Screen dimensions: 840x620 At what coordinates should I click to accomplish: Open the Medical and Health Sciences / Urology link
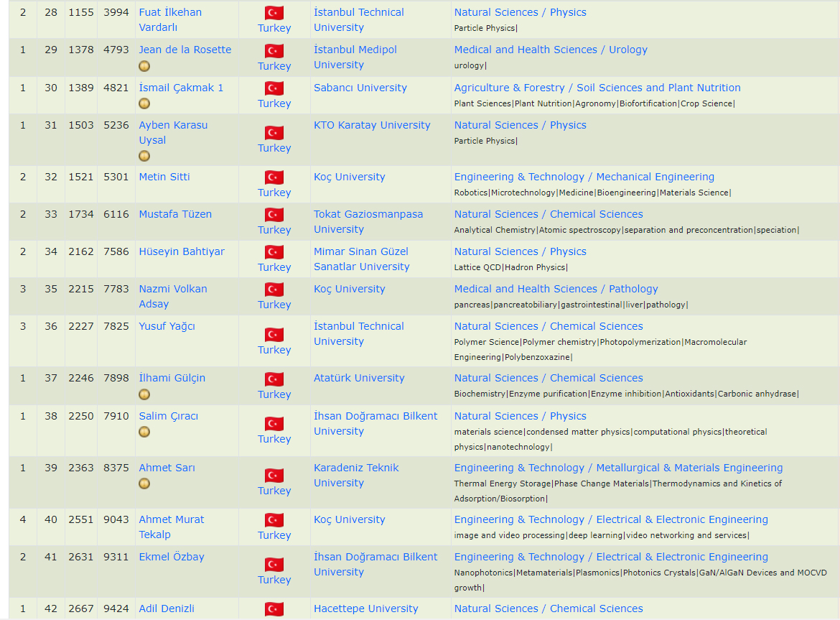click(x=551, y=50)
